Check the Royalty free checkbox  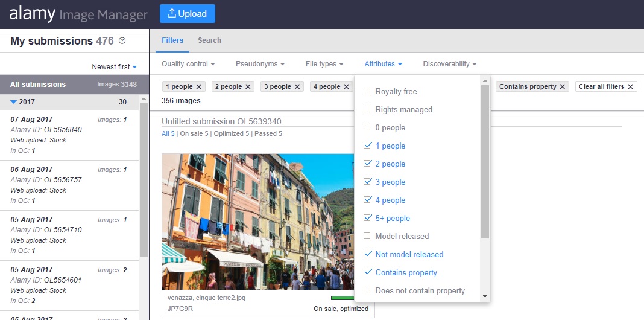pyautogui.click(x=367, y=91)
